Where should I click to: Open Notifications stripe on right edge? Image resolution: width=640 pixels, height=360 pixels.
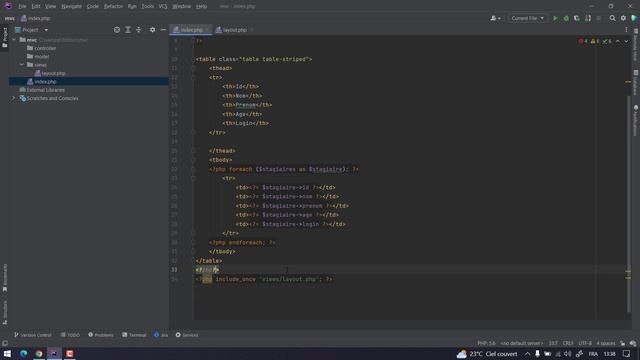click(x=636, y=120)
